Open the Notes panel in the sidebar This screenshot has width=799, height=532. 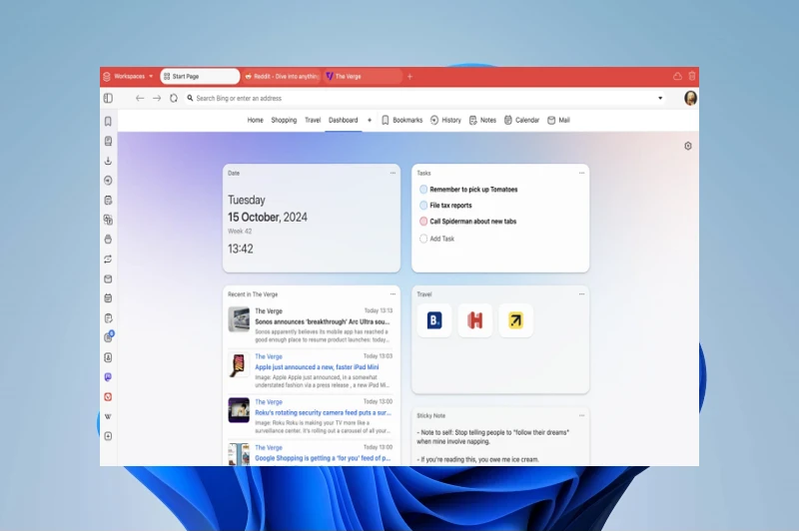(108, 200)
